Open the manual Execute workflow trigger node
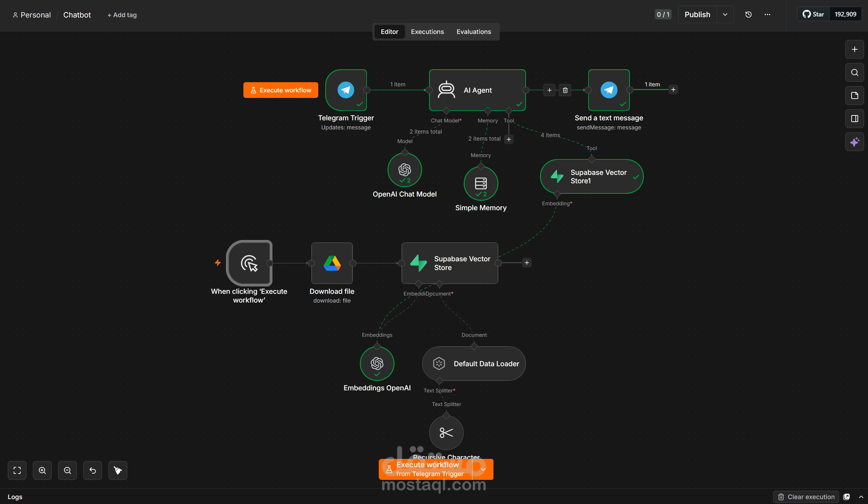The height and width of the screenshot is (504, 868). pyautogui.click(x=249, y=263)
